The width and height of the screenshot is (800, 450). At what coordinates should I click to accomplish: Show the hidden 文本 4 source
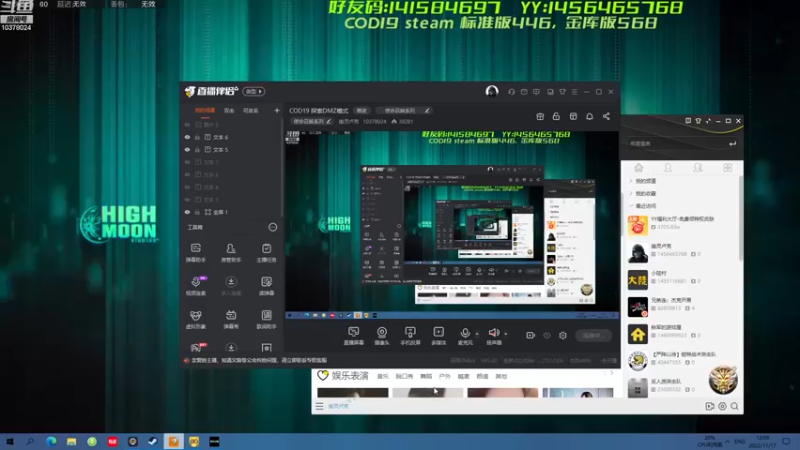point(187,187)
